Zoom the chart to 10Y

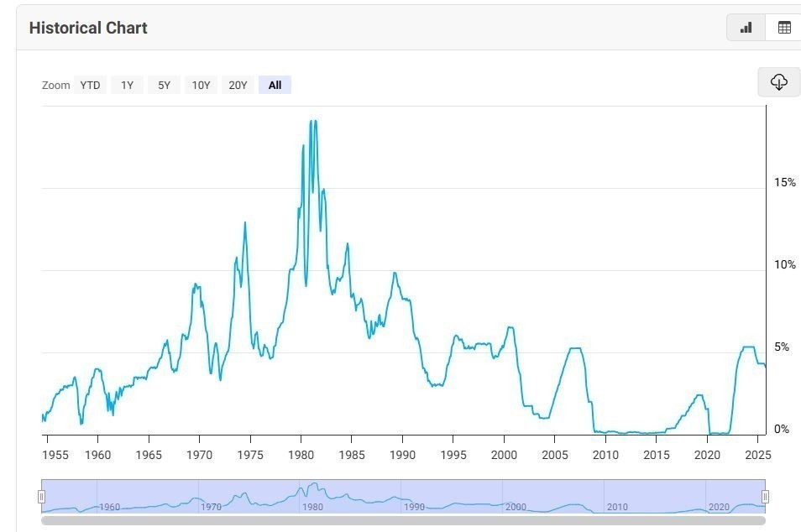coord(201,85)
